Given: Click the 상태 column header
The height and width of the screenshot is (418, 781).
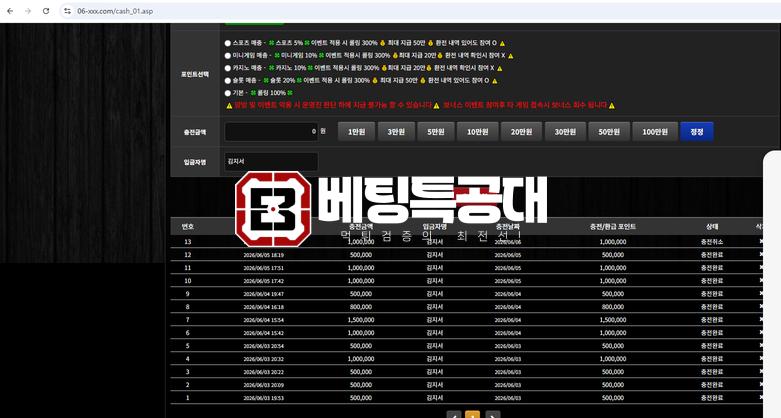Looking at the screenshot, I should [x=712, y=227].
